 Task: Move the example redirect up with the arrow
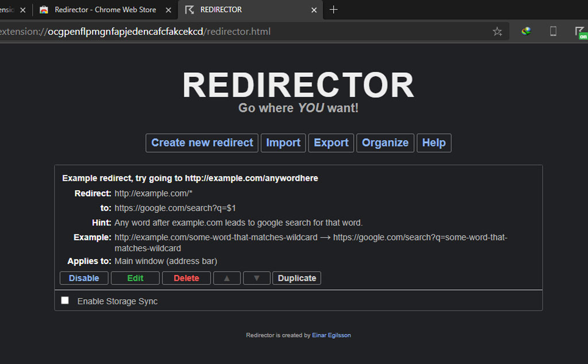[x=227, y=278]
